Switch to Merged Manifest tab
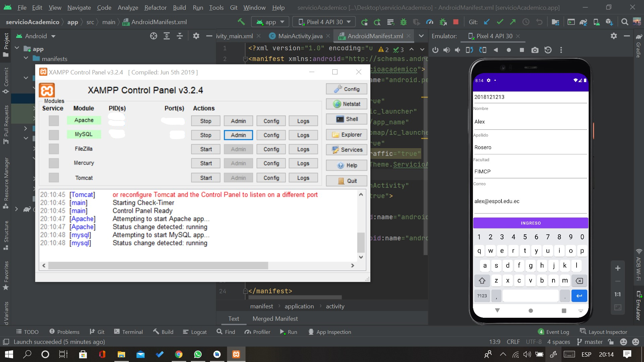This screenshot has height=362, width=644. point(275,318)
